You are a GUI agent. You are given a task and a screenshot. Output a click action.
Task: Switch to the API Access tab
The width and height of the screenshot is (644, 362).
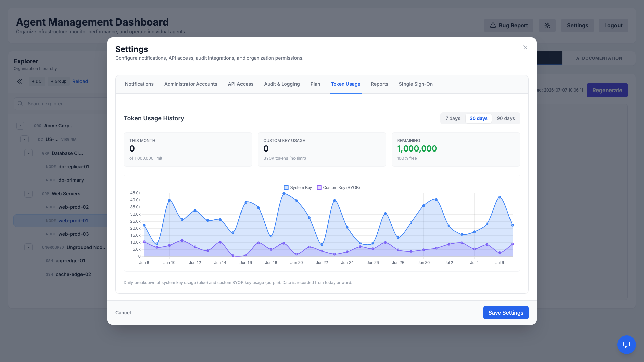point(240,84)
